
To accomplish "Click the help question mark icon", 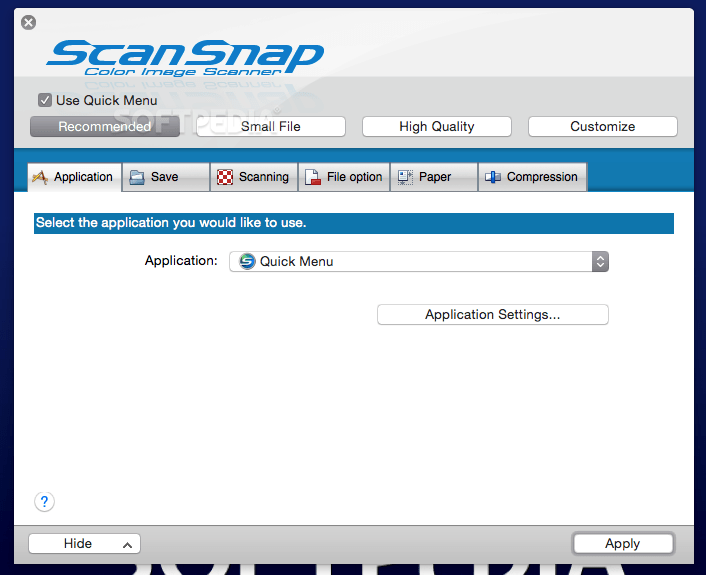I will coord(45,501).
